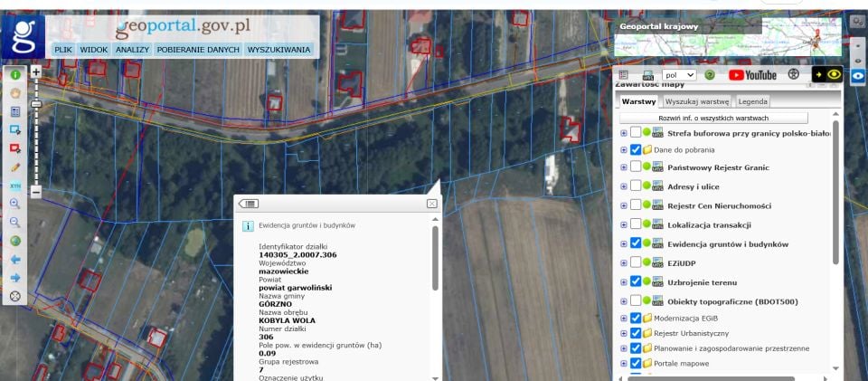The image size is (868, 381).
Task: Switch to the Legenda tab
Action: click(x=752, y=102)
